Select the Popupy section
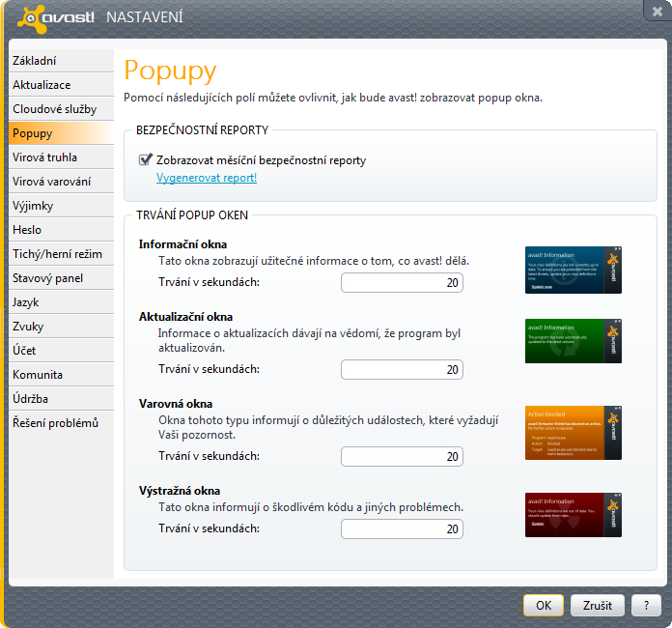This screenshot has height=628, width=672. pyautogui.click(x=61, y=133)
